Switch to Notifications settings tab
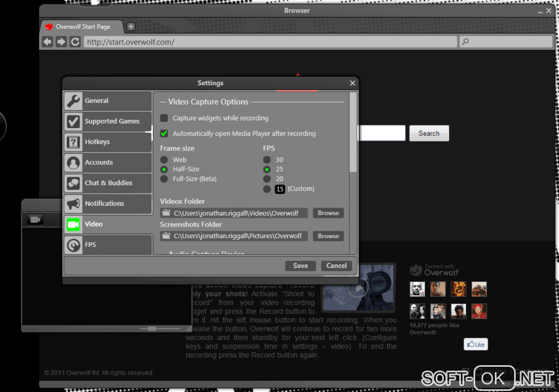The width and height of the screenshot is (559, 392). click(x=107, y=204)
